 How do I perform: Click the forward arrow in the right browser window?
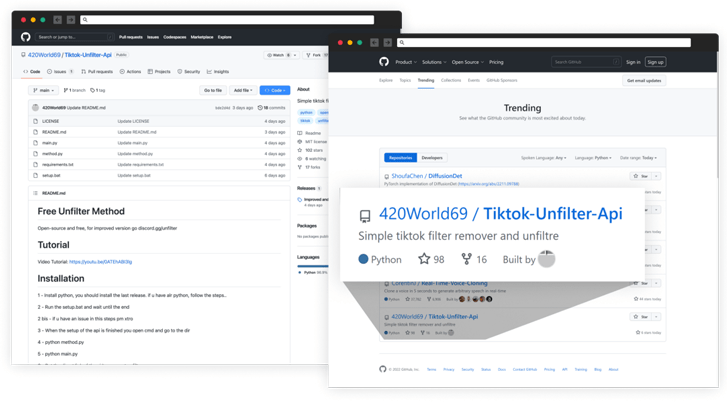point(388,43)
